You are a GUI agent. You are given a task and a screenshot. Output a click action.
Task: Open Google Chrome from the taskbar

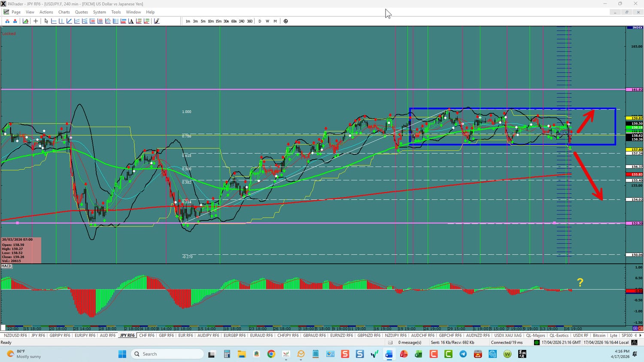tap(271, 354)
